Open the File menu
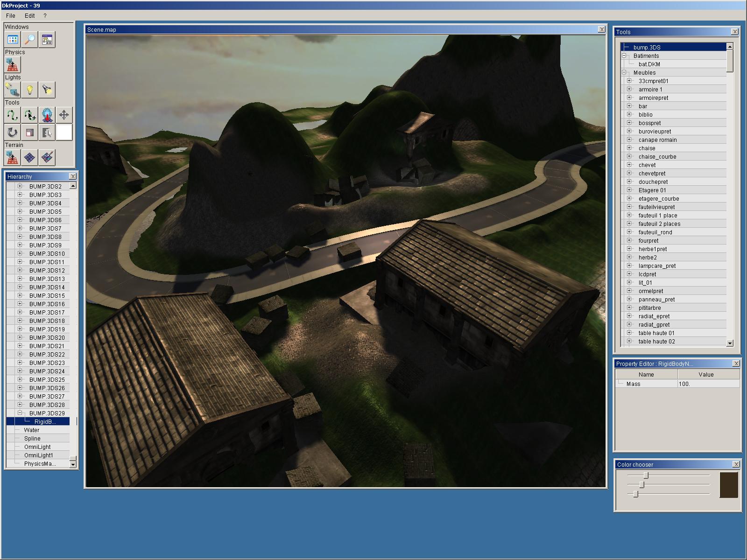Screen dimensions: 747x560 (x=10, y=15)
